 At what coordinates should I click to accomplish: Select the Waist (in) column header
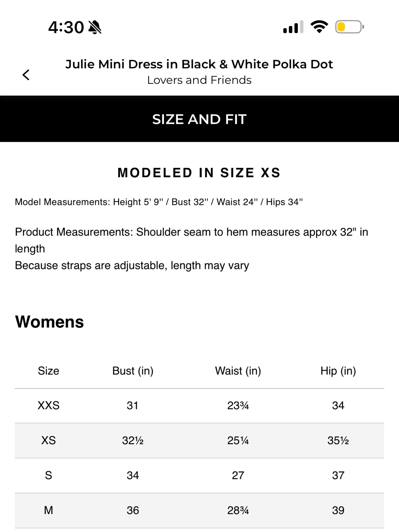pos(238,371)
